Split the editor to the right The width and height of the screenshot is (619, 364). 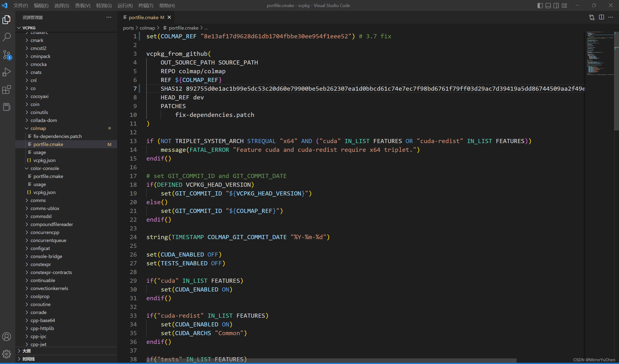601,17
